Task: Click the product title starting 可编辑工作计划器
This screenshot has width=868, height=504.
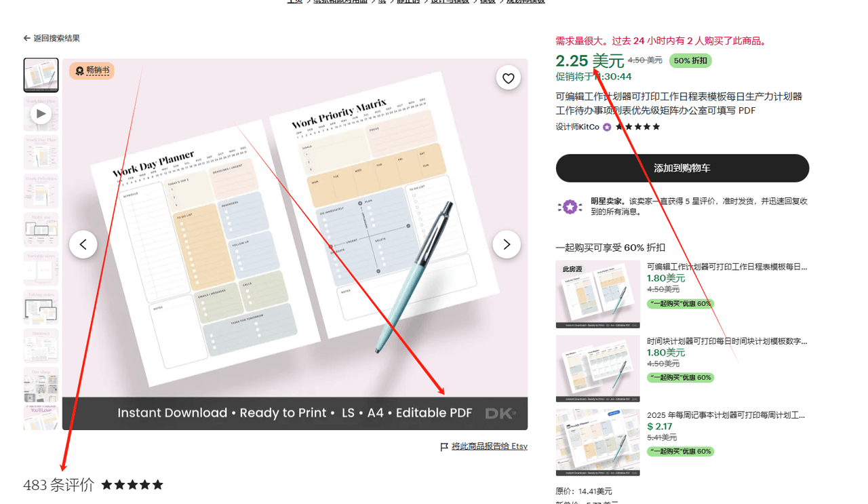Action: click(679, 104)
